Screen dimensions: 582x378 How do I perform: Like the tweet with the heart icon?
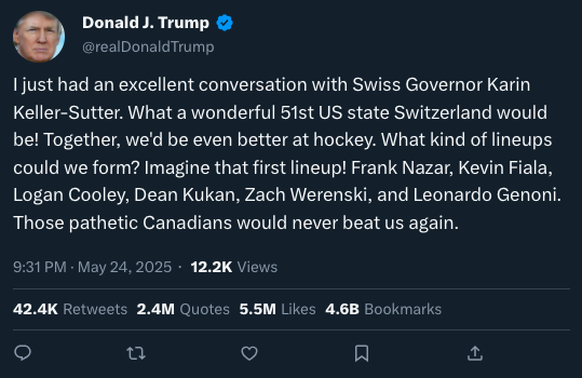[249, 353]
